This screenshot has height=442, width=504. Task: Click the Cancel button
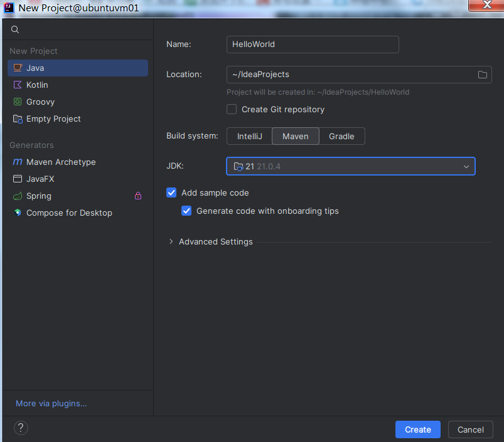(471, 429)
